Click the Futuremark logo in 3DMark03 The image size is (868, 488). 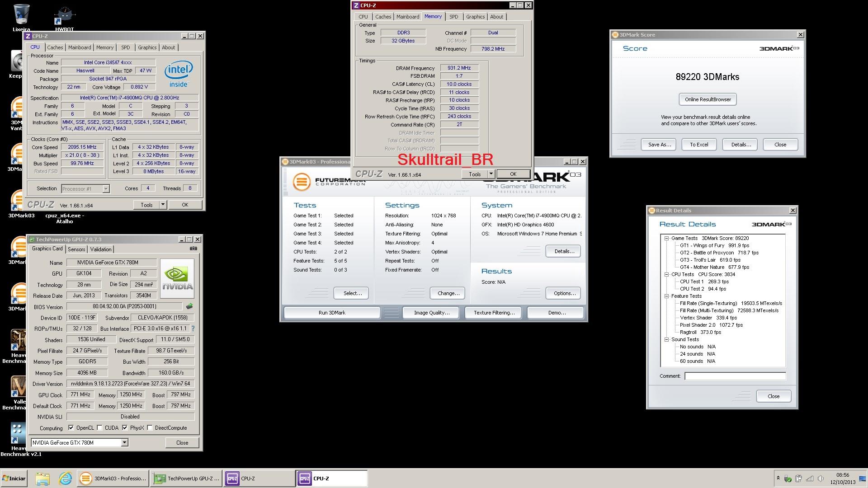pyautogui.click(x=301, y=182)
